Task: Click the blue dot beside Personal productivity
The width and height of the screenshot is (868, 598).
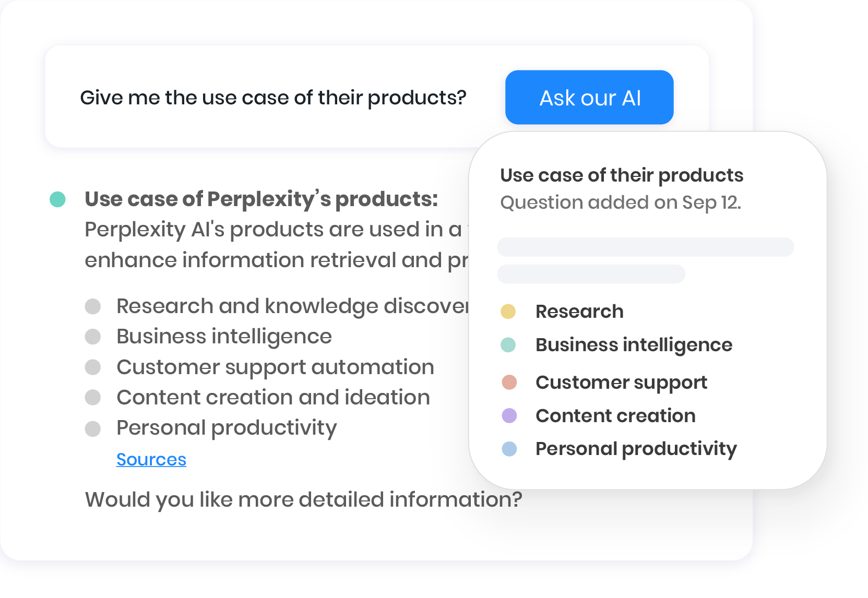Action: coord(509,449)
